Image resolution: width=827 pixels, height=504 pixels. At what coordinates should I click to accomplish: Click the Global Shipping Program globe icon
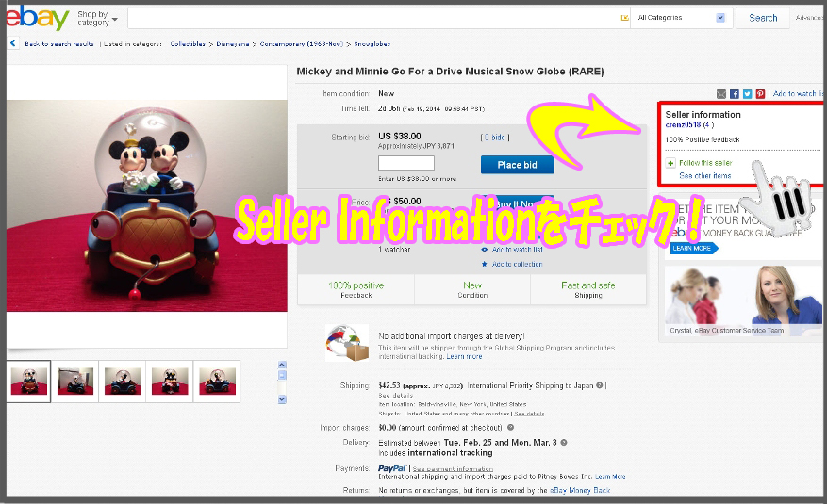coord(346,343)
